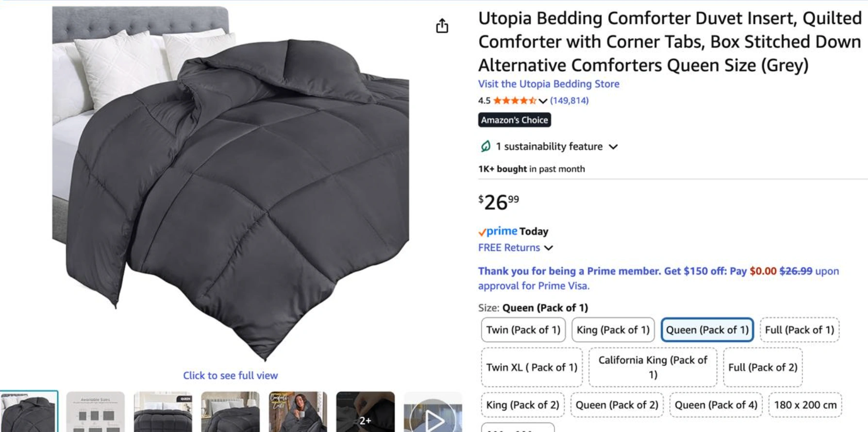Click the Amazon's Choice badge
The image size is (868, 432).
pos(515,120)
